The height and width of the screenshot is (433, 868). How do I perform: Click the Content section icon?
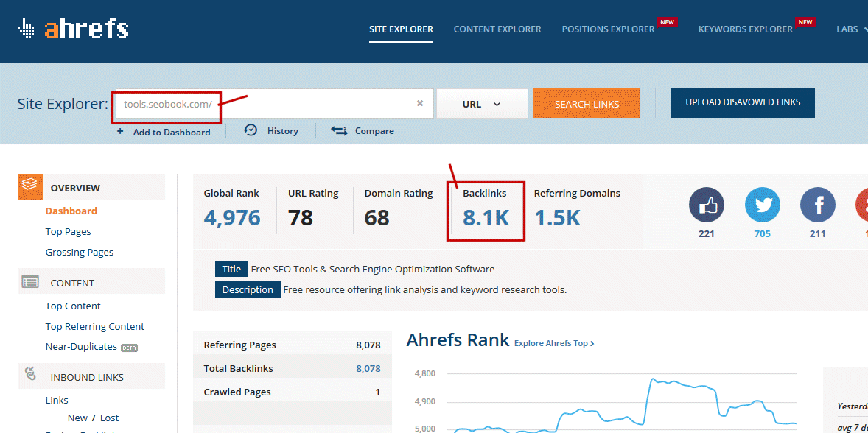[30, 282]
